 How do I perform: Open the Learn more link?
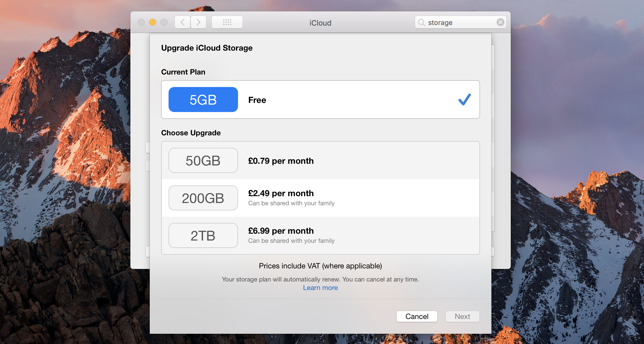320,288
